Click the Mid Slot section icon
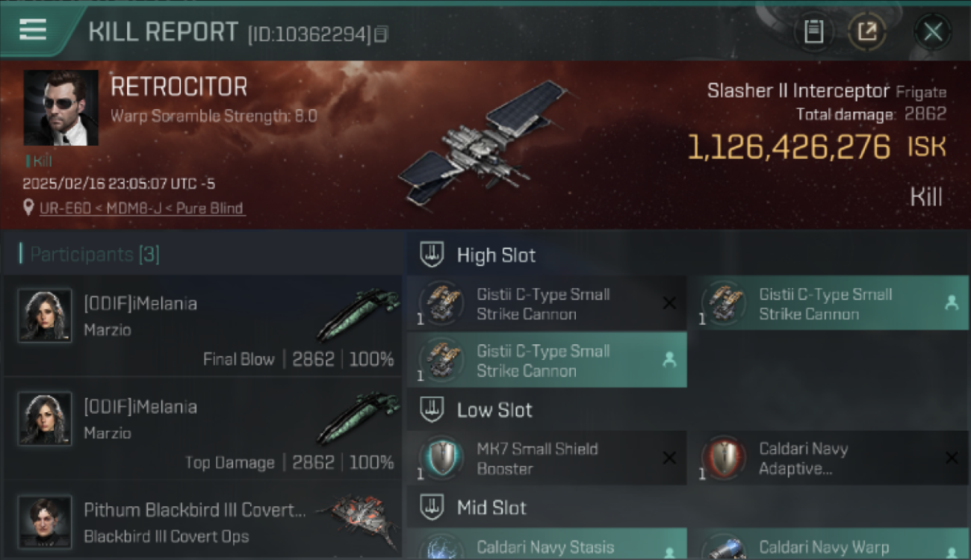The image size is (971, 560). [432, 508]
